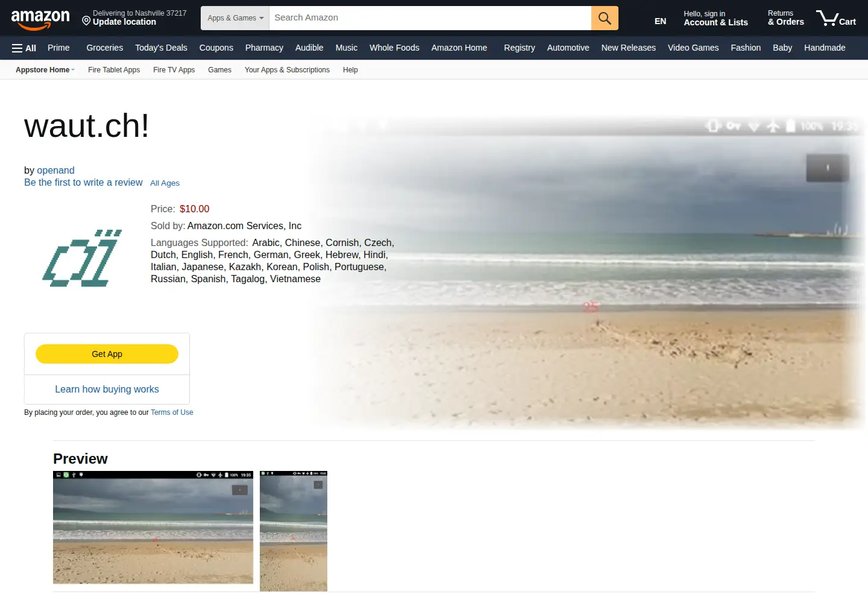868x603 pixels.
Task: Open the EN language selector
Action: pyautogui.click(x=661, y=21)
